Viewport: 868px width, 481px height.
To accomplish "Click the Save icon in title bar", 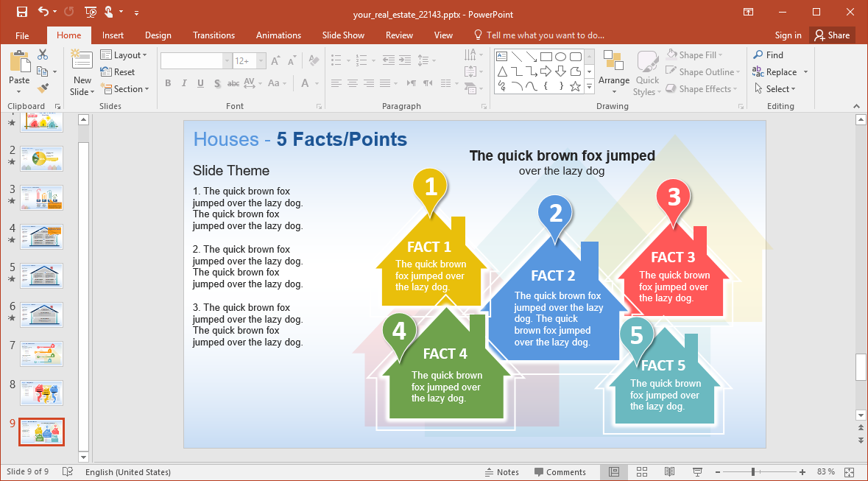I will click(x=21, y=12).
